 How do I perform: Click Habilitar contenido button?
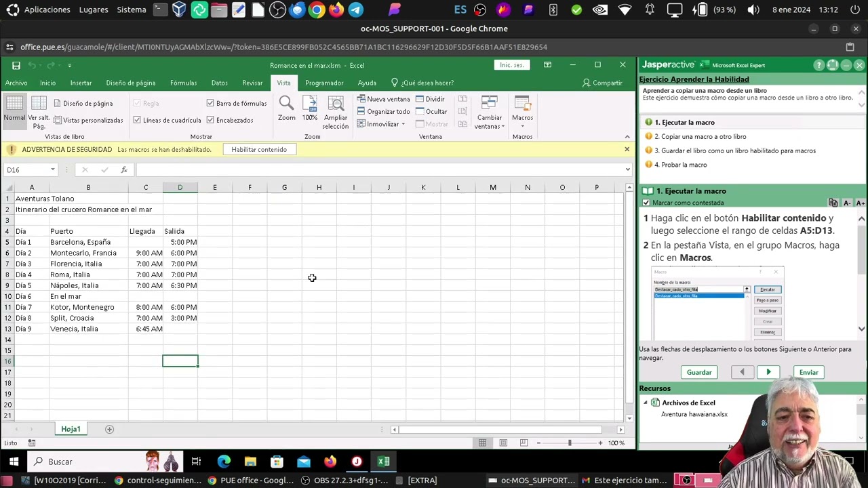(258, 149)
